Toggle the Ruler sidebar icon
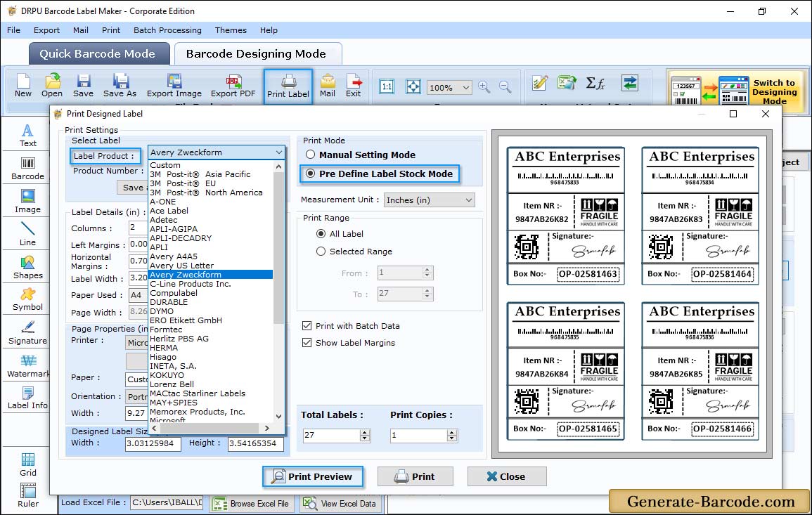 tap(27, 496)
